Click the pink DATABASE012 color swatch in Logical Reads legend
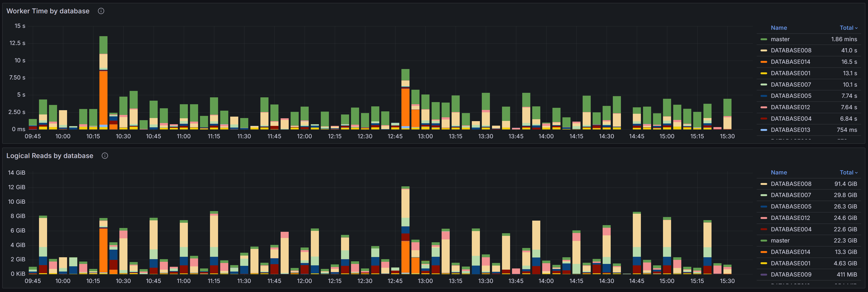This screenshot has height=292, width=868. pyautogui.click(x=765, y=218)
